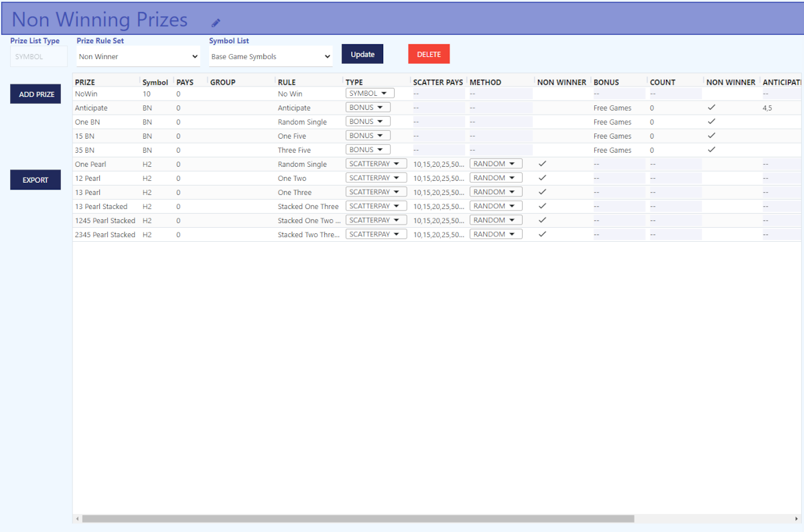The height and width of the screenshot is (532, 804).
Task: Open the Prize Rule Set dropdown
Action: pyautogui.click(x=138, y=57)
